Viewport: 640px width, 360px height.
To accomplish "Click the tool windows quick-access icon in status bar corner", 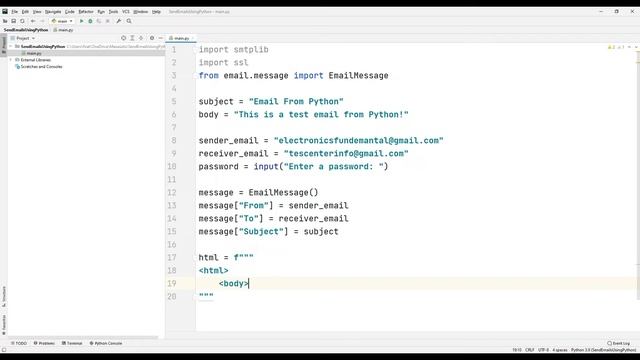I will pyautogui.click(x=4, y=350).
